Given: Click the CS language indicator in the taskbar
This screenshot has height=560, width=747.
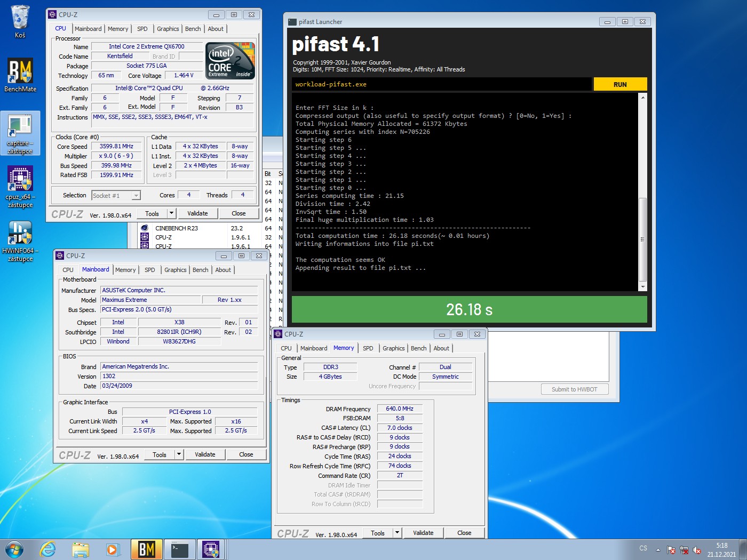Looking at the screenshot, I should (643, 548).
